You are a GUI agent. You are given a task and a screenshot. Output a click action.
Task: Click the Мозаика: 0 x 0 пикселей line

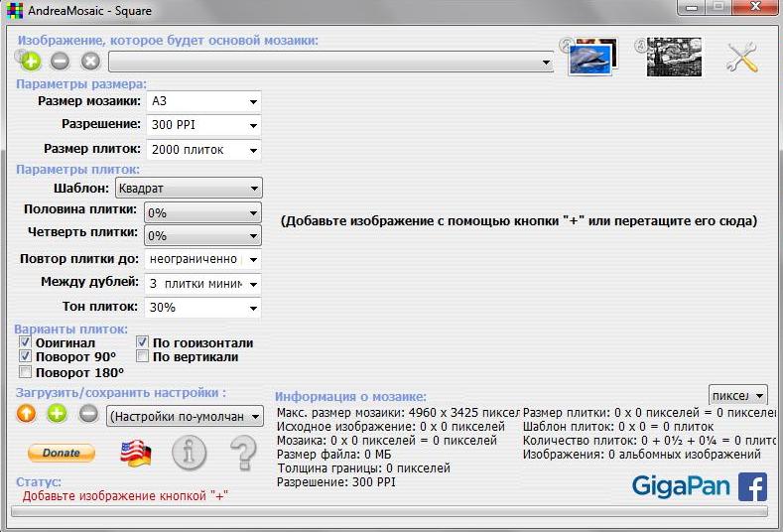point(387,441)
